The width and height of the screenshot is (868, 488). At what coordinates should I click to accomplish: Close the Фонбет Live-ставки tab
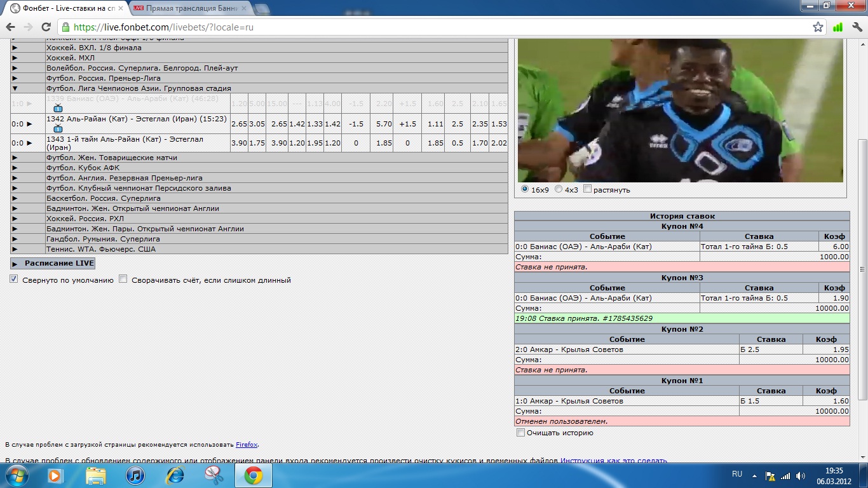[121, 8]
